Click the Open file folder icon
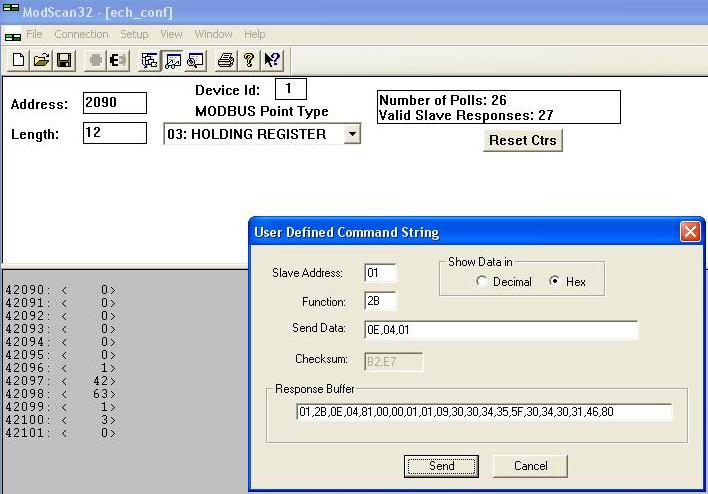 click(x=41, y=60)
